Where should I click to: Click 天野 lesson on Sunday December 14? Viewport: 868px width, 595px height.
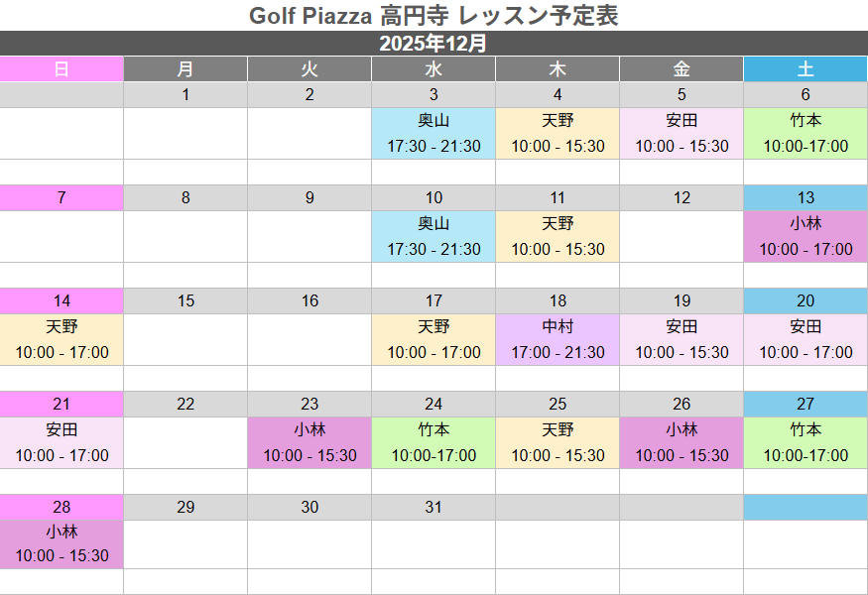pyautogui.click(x=62, y=340)
